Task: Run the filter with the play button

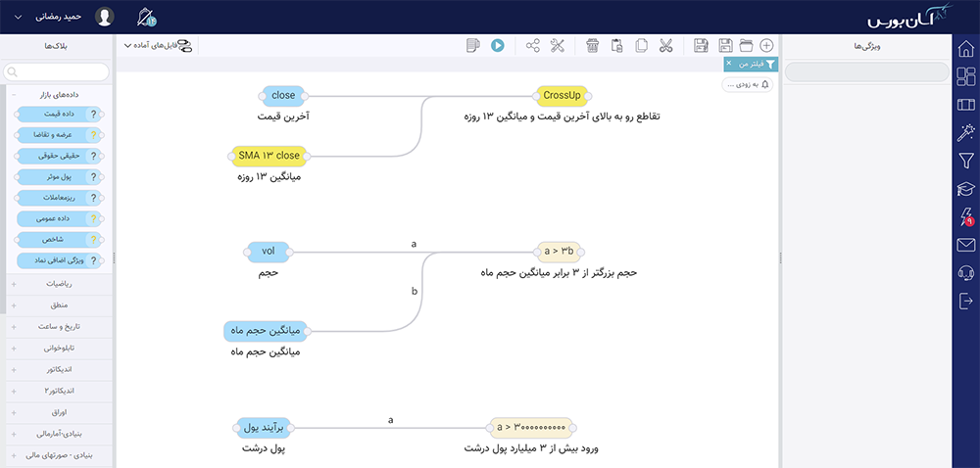Action: (x=498, y=46)
